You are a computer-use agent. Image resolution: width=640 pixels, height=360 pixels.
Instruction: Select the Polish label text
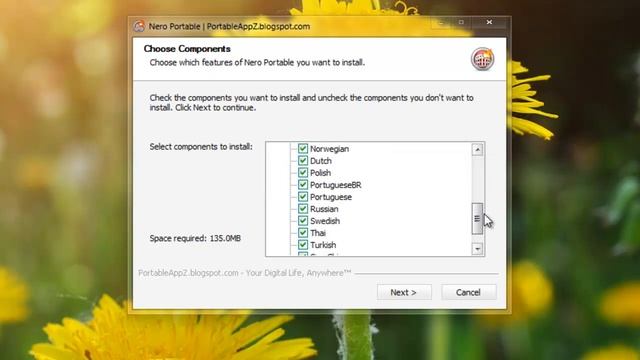point(320,173)
